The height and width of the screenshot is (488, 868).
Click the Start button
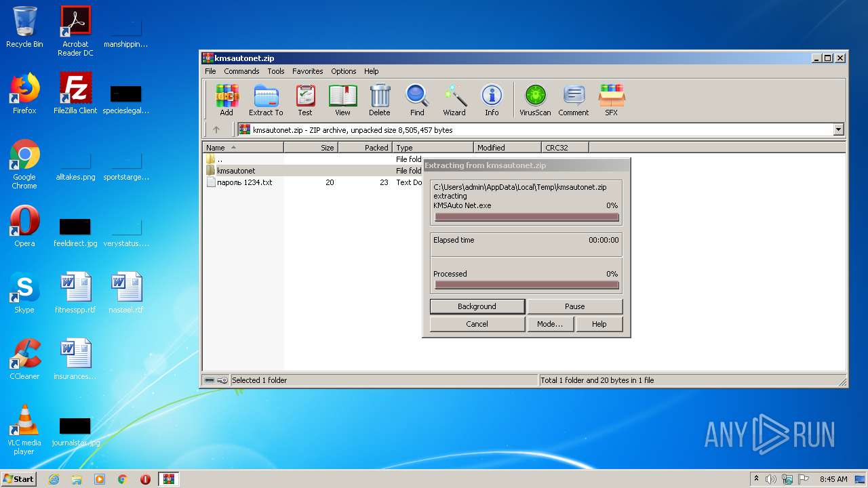[19, 479]
